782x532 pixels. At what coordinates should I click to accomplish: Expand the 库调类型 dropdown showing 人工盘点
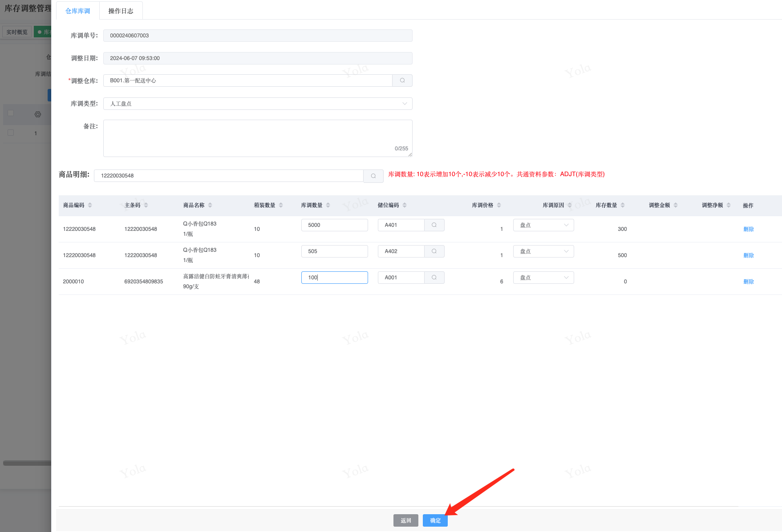pos(258,104)
